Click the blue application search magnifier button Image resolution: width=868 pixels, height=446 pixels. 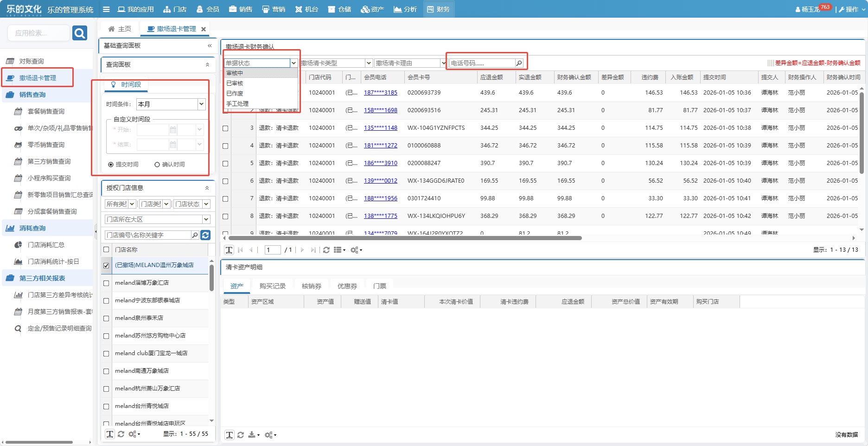pyautogui.click(x=80, y=33)
